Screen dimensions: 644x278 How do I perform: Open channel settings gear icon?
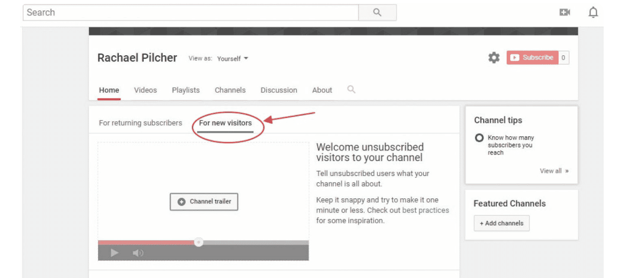click(x=494, y=58)
